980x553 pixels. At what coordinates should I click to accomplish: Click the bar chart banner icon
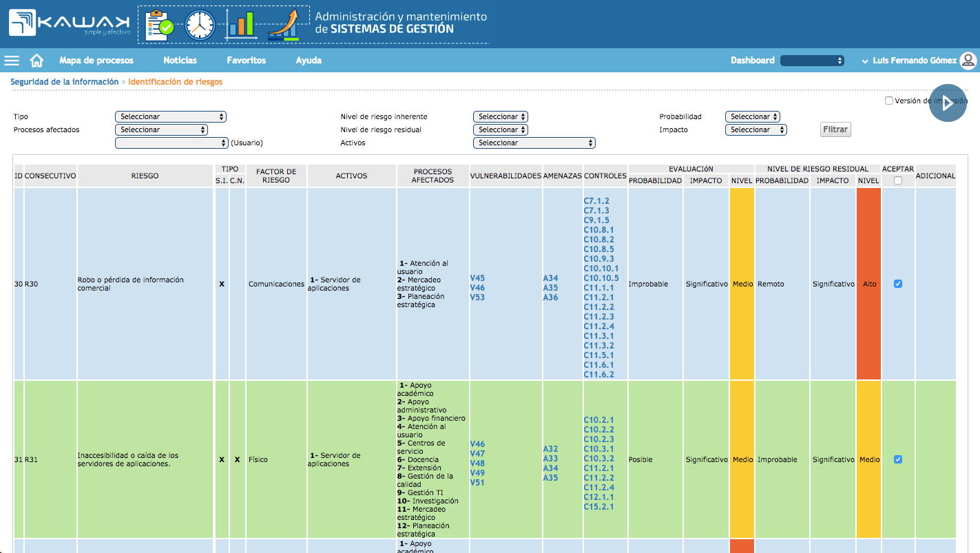point(240,25)
